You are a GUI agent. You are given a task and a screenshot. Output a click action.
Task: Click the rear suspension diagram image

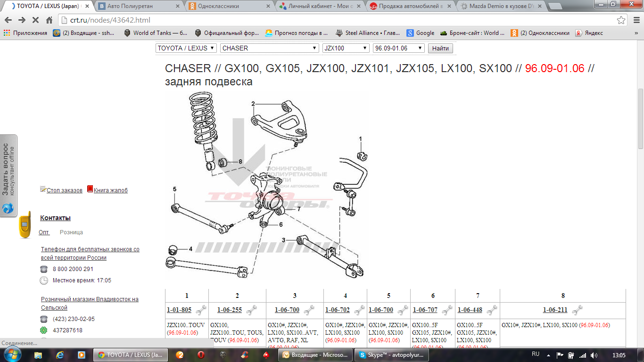[267, 185]
